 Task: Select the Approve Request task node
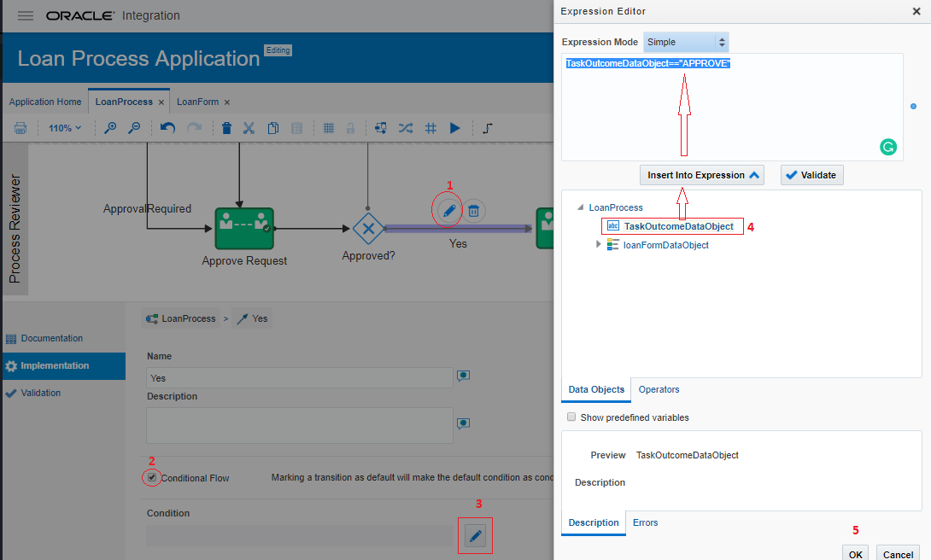(244, 229)
